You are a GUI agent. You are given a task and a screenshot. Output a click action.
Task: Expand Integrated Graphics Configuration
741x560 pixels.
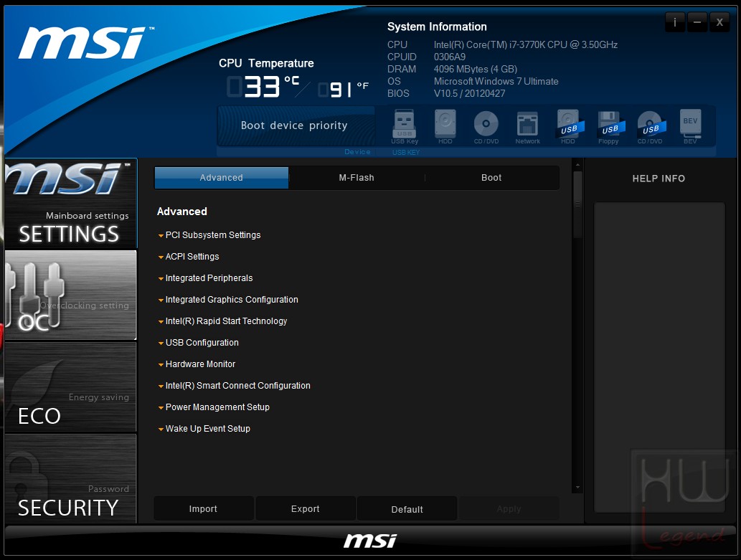[228, 300]
